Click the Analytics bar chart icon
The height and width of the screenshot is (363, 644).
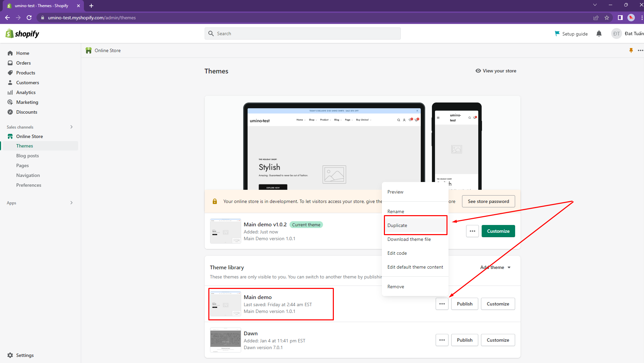point(10,92)
